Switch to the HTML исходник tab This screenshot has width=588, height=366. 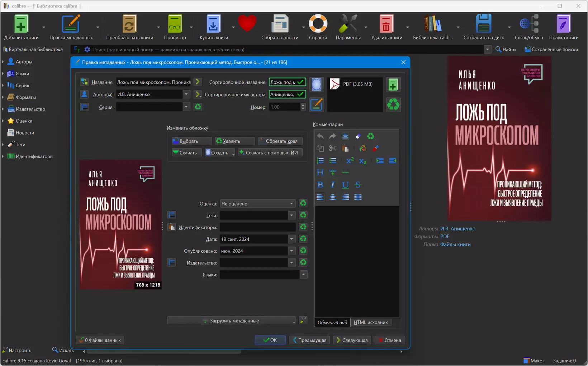pos(371,322)
